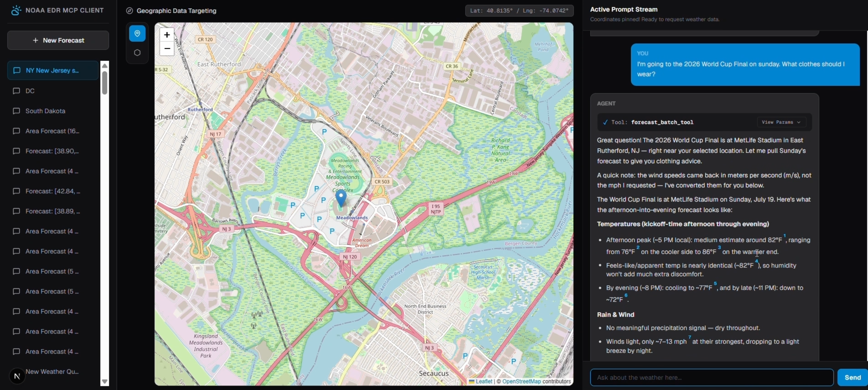Open the Forecast: [38.90 conversation
This screenshot has height=390, width=868.
tap(53, 151)
